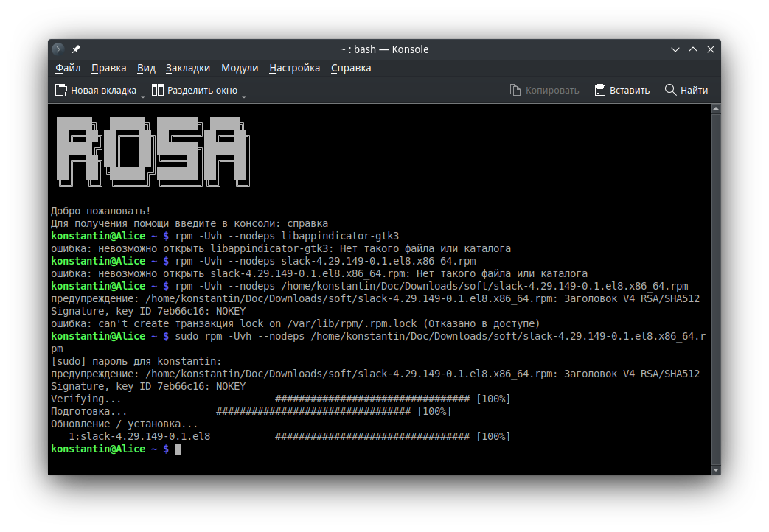Expand the dropdown arrow next to Разделить окно
This screenshot has width=769, height=532.
click(244, 94)
